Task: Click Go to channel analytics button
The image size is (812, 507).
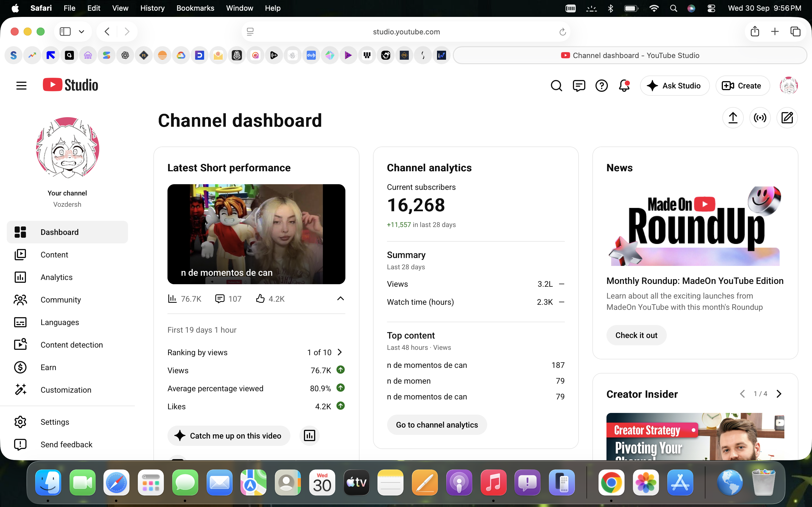Action: (437, 425)
